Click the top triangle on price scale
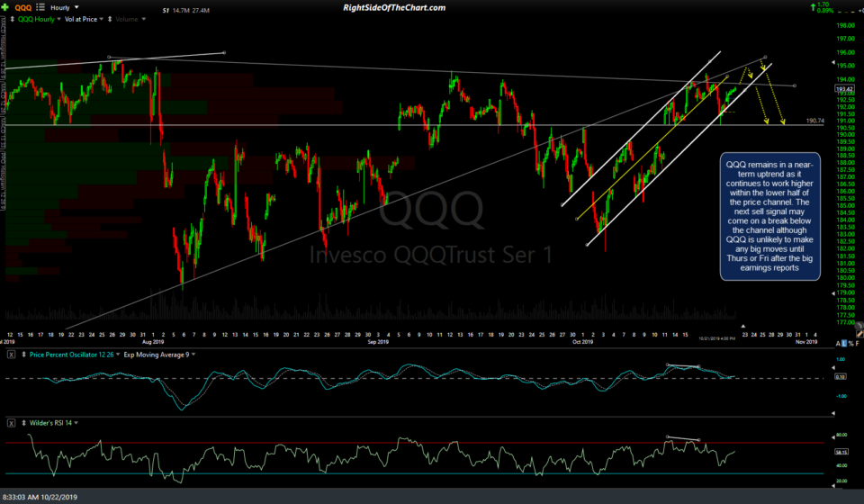Image resolution: width=864 pixels, height=504 pixels. click(833, 64)
